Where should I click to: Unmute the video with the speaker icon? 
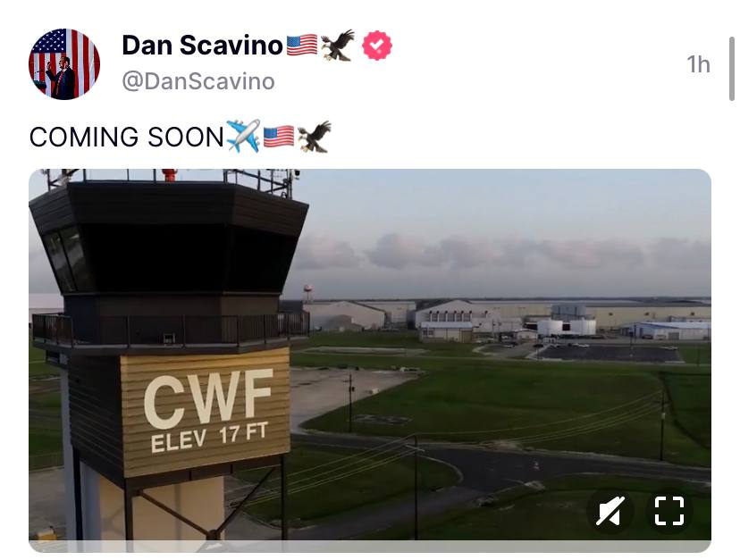coord(610,511)
